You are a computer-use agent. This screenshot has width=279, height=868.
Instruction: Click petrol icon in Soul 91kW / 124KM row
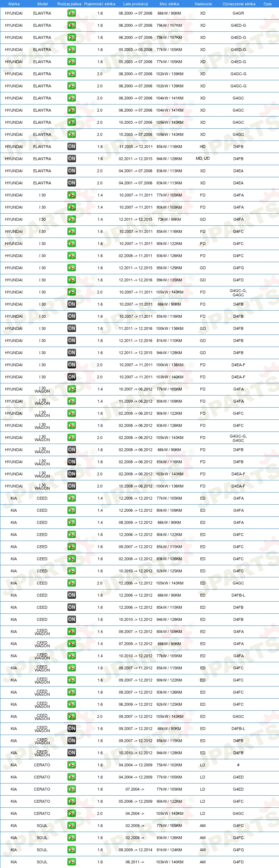point(71,850)
